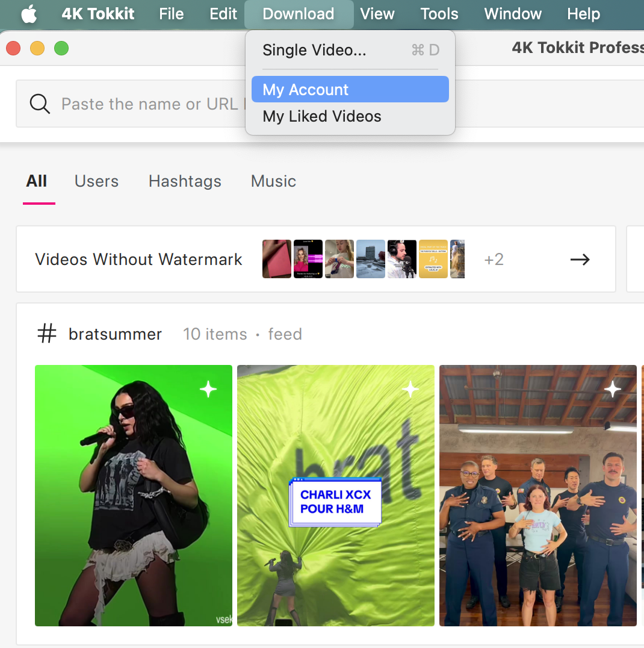The width and height of the screenshot is (644, 648).
Task: Open the Window menu
Action: coord(513,14)
